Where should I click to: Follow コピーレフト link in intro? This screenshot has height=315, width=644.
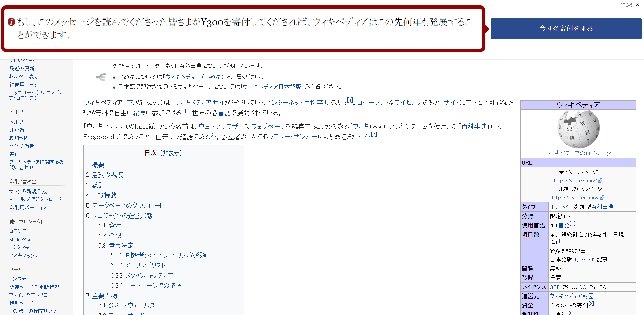pos(372,103)
